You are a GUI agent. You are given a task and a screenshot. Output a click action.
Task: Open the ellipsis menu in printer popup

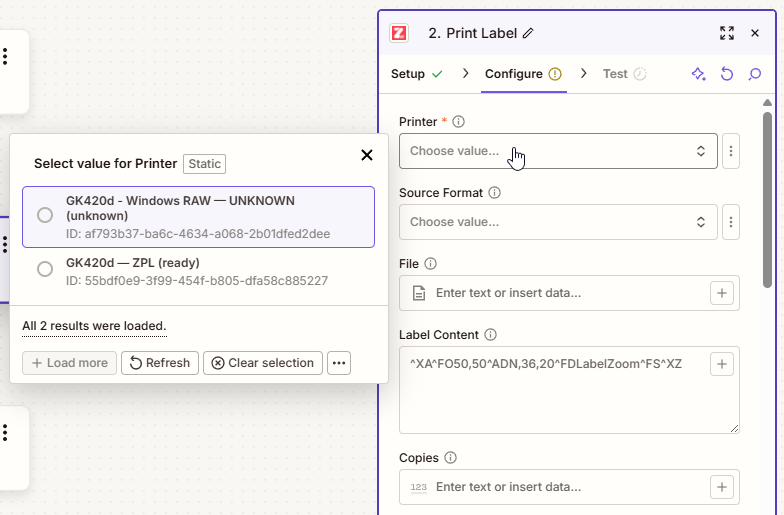coord(339,363)
